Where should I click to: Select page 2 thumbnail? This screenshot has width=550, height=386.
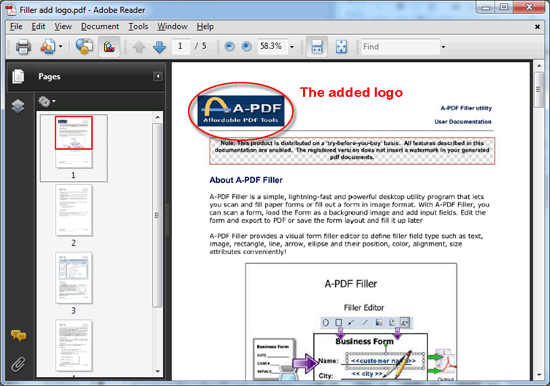(74, 210)
